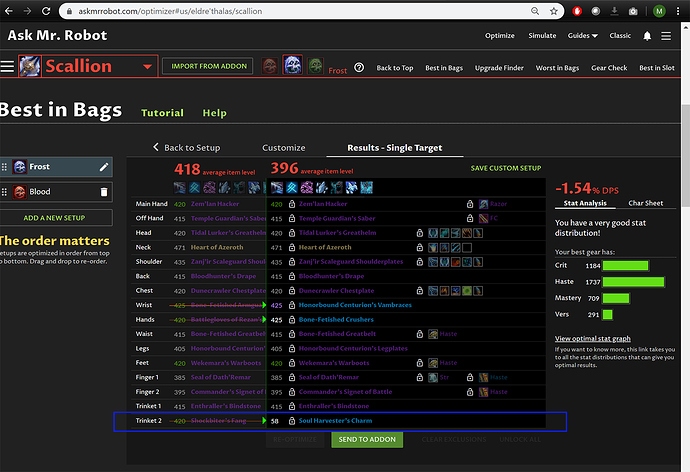690x472 pixels.
Task: Click Haste enchant icon on Finger 2 row
Action: [484, 392]
